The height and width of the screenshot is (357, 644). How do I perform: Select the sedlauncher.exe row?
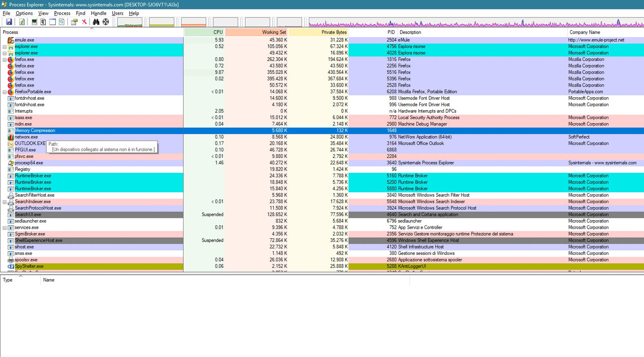(x=322, y=221)
